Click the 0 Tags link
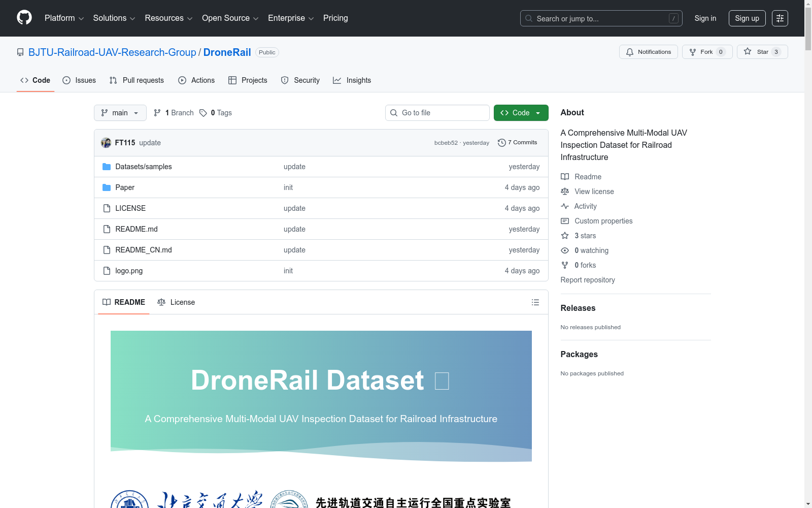Screen dimensions: 812x508 click(216, 113)
